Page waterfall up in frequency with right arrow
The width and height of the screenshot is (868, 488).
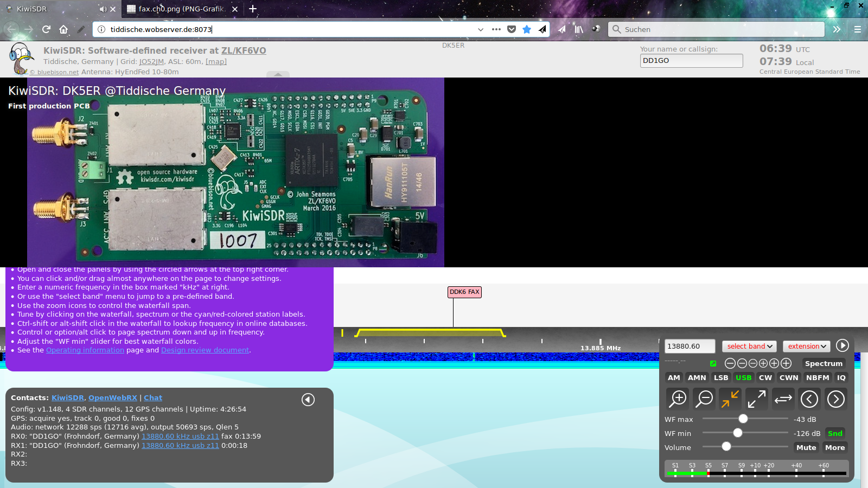(x=836, y=399)
